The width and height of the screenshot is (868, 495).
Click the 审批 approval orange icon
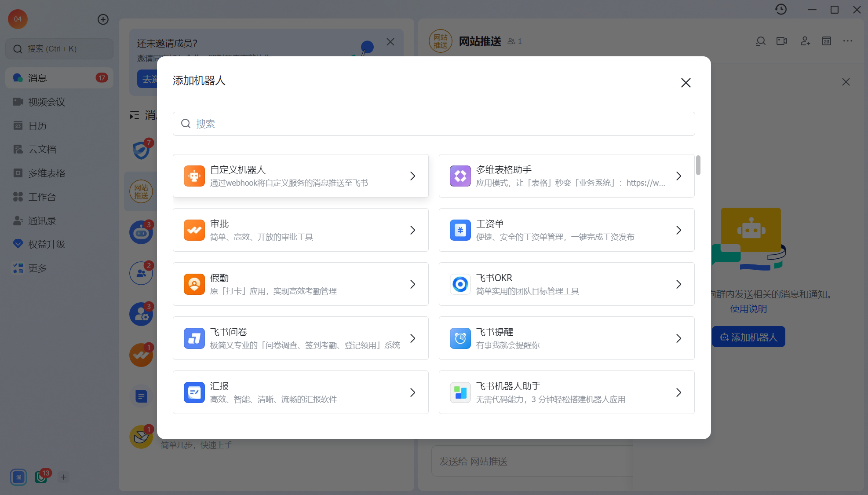[194, 230]
